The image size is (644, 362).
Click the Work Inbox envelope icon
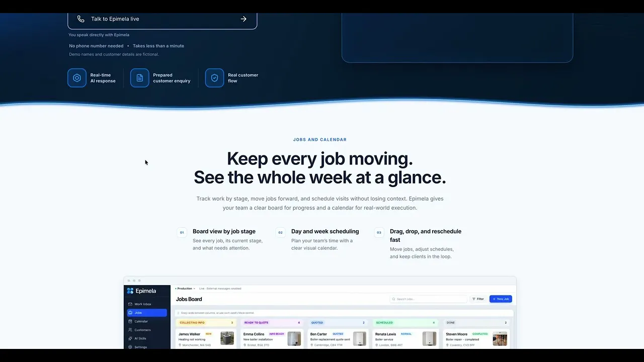130,304
